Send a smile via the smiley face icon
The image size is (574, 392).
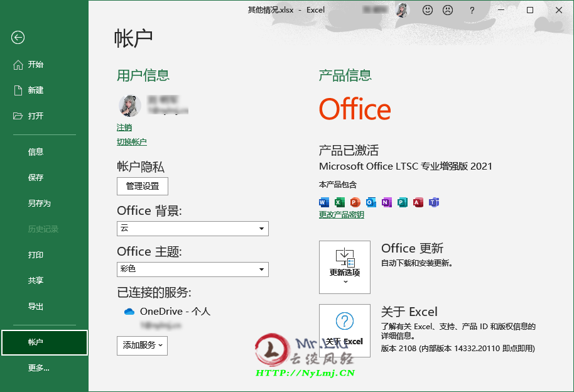click(x=428, y=10)
